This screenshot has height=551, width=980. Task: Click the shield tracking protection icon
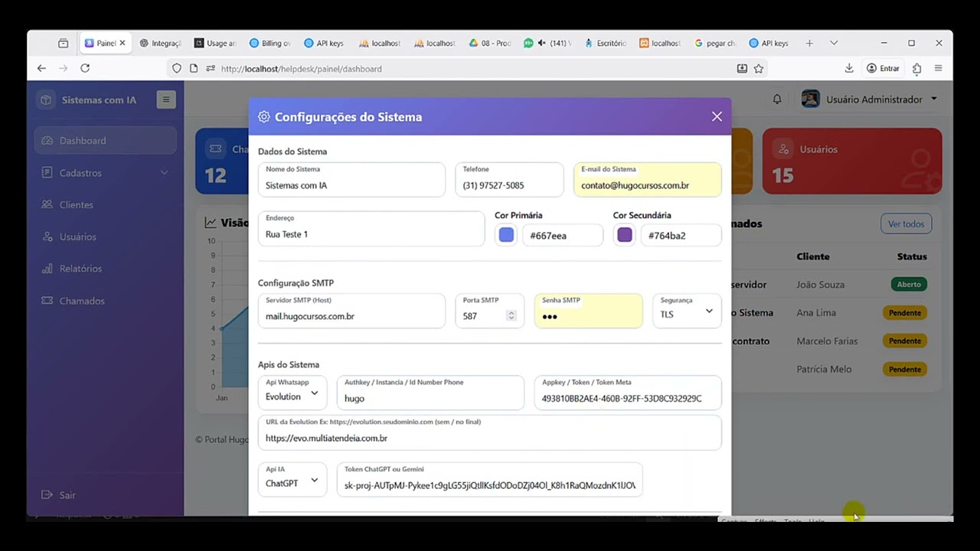pyautogui.click(x=177, y=68)
